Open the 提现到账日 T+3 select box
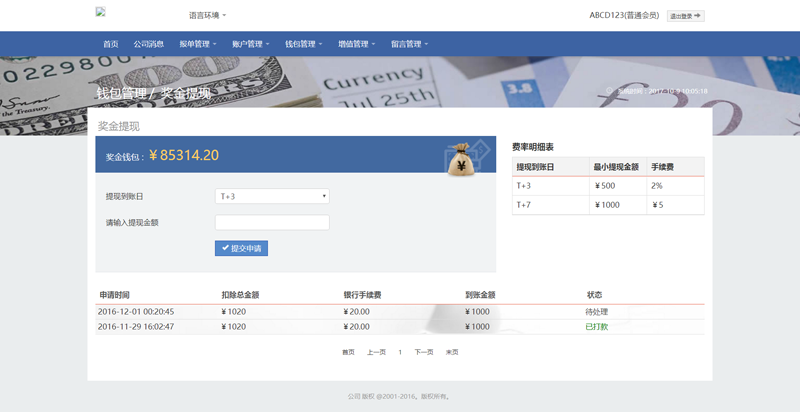Image resolution: width=800 pixels, height=412 pixels. tap(272, 196)
